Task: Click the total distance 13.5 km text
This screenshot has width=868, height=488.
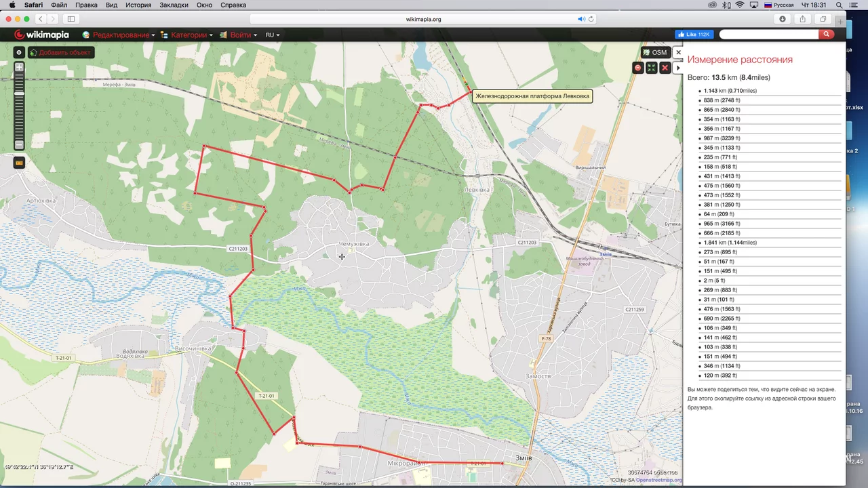Action: [x=729, y=77]
